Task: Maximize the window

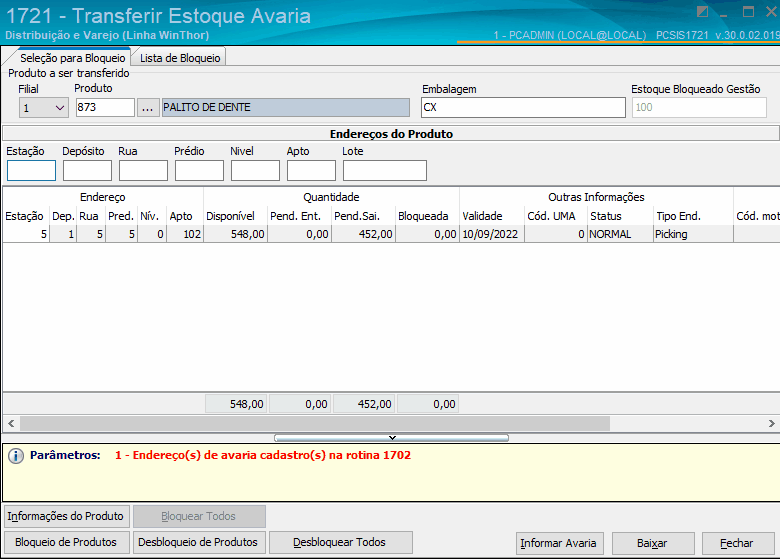Action: point(748,12)
